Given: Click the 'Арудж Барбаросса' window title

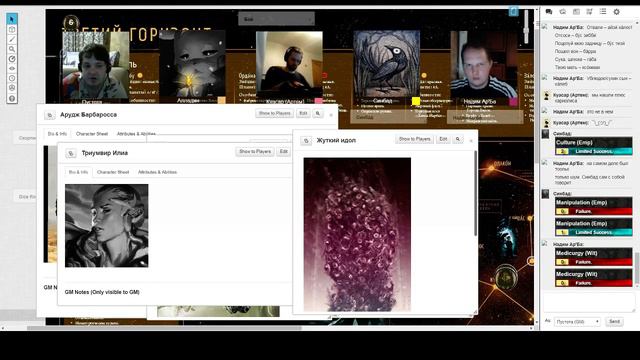Looking at the screenshot, I should click(89, 115).
